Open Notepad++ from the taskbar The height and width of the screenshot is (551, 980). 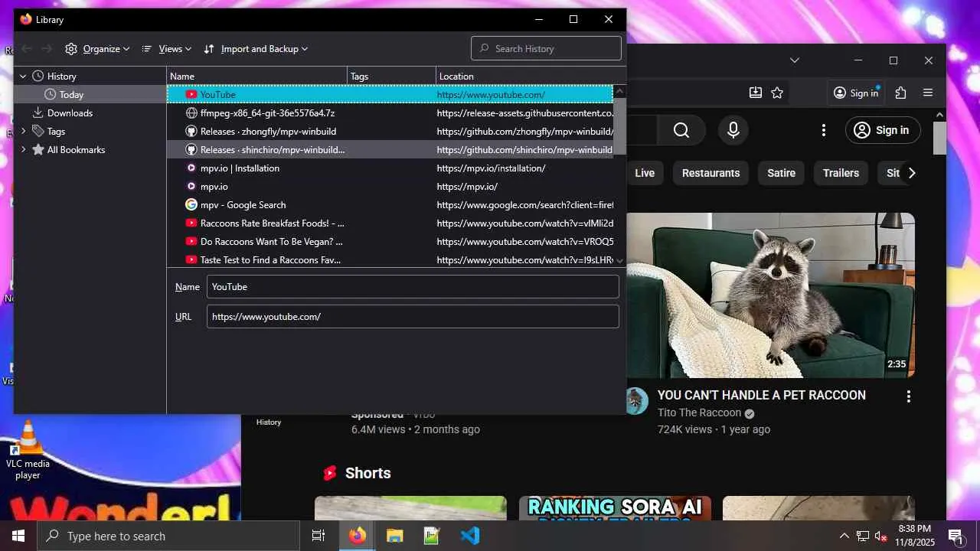(432, 536)
